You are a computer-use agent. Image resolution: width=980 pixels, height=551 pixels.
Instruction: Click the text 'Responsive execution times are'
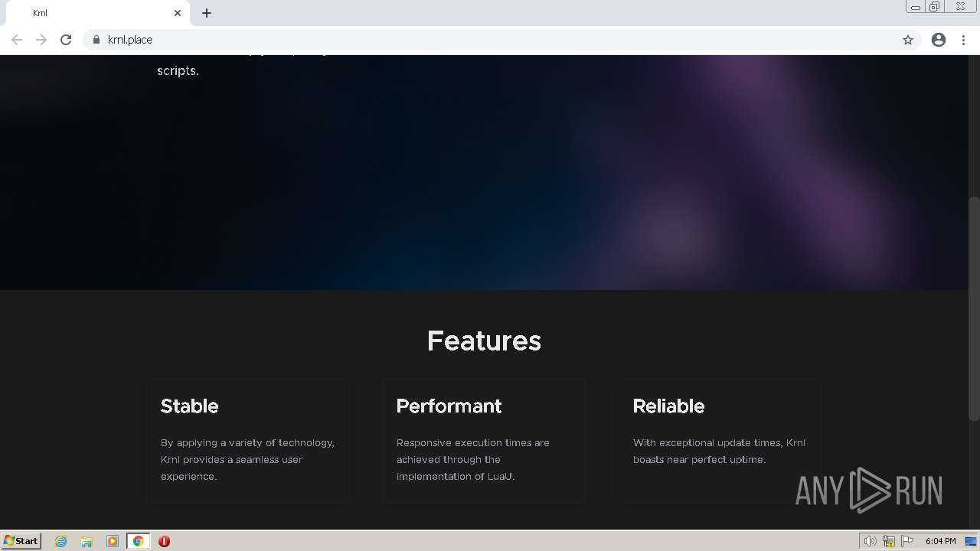pyautogui.click(x=473, y=442)
